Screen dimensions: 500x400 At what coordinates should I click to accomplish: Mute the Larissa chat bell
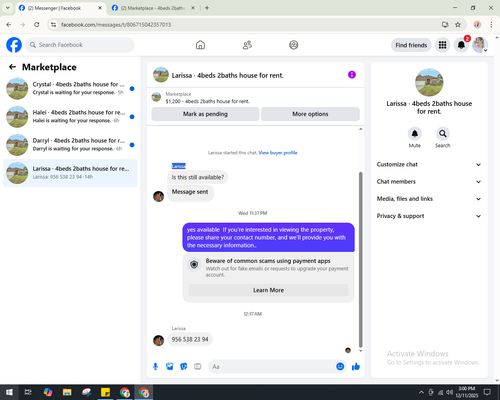point(415,134)
